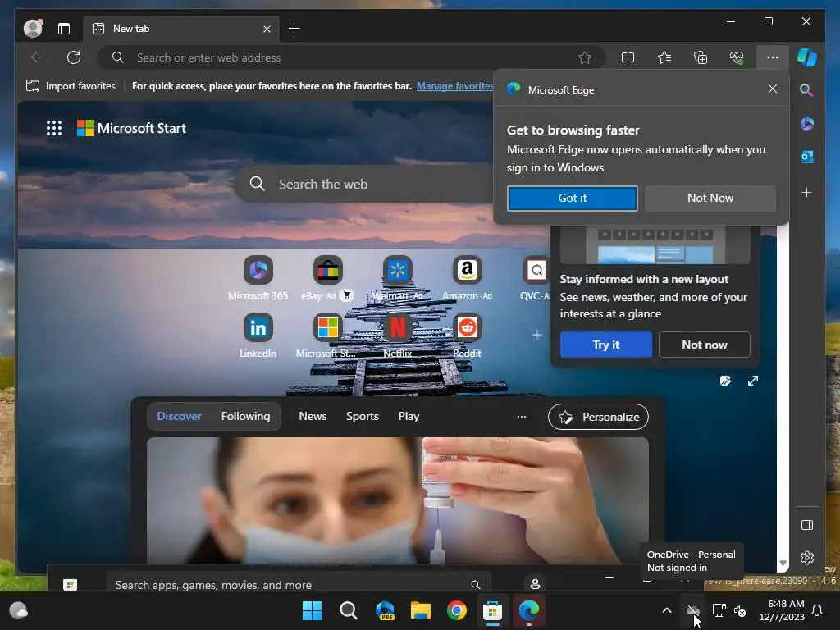Open the Edge profile avatar
Screen dimensions: 840x630
(33, 29)
